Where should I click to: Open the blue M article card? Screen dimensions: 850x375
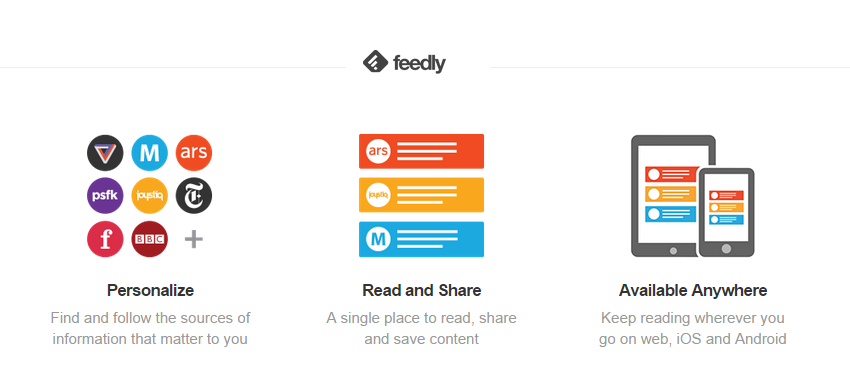(421, 239)
